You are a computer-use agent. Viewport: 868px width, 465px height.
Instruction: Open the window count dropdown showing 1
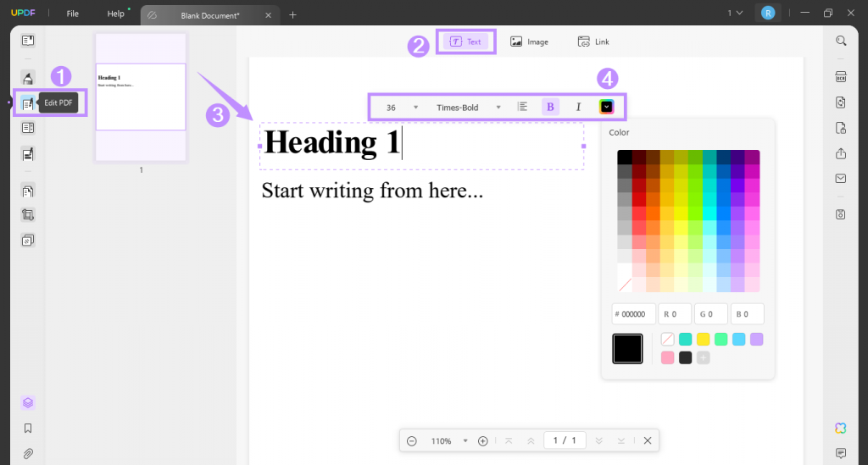[735, 14]
